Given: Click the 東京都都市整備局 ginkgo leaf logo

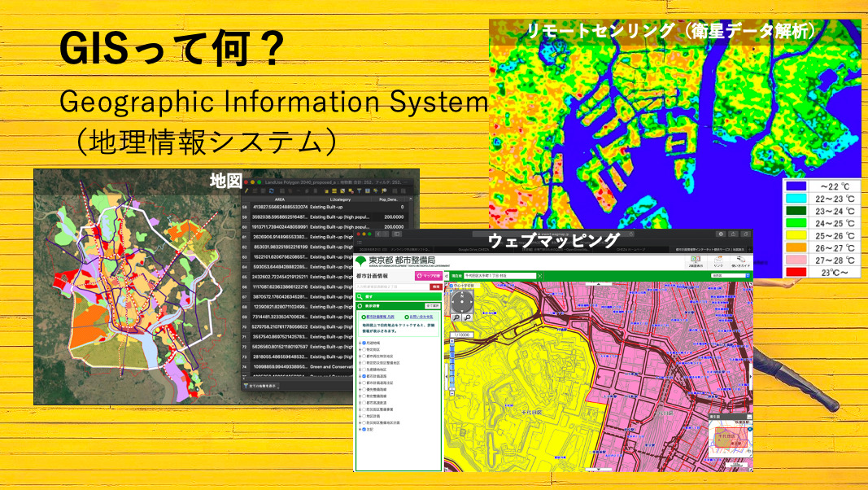Looking at the screenshot, I should [x=361, y=259].
